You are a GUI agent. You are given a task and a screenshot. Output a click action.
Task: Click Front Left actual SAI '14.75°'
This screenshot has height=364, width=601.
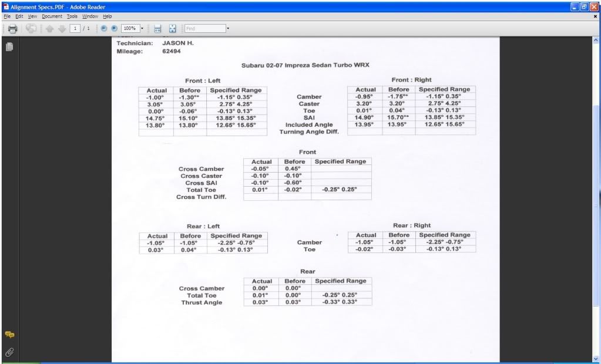(155, 119)
